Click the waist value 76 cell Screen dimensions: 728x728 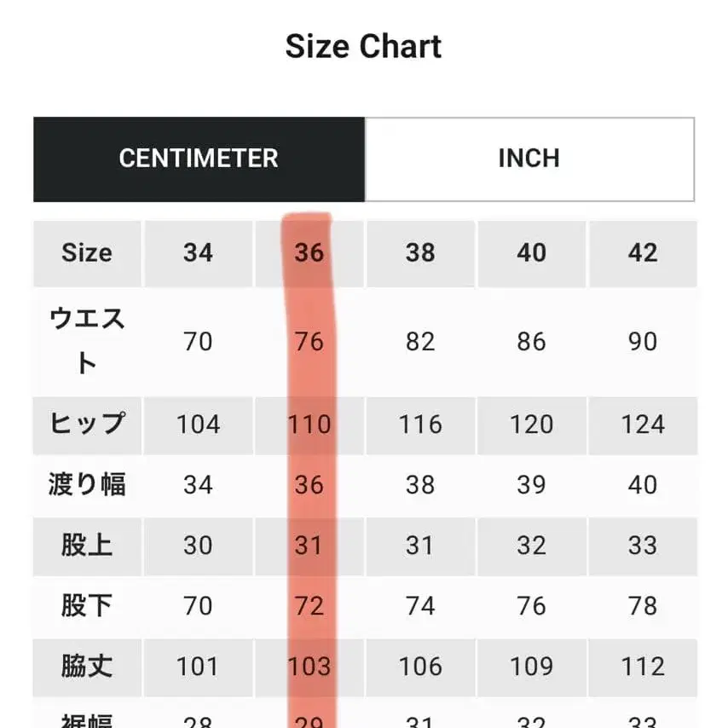(x=309, y=341)
